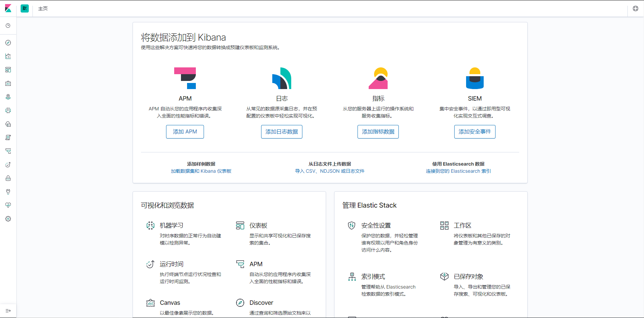Open 索引模式 management entry

click(373, 277)
